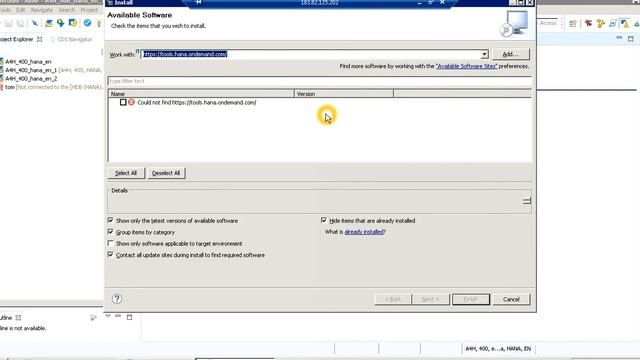
Task: Check the 'Could not find' item checkbox
Action: point(123,102)
